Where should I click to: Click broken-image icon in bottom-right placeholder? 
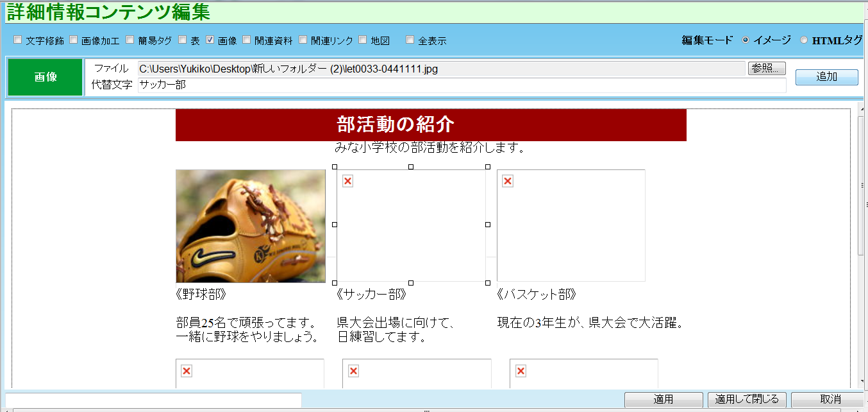(x=521, y=371)
